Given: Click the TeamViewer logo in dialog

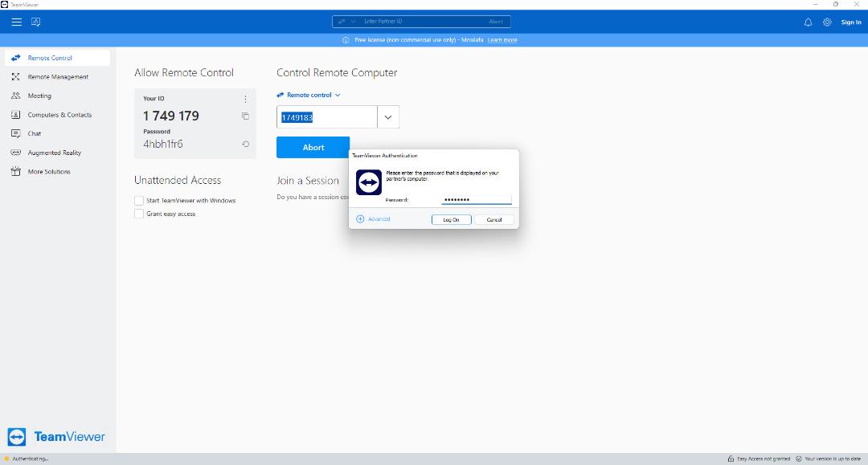Looking at the screenshot, I should [x=369, y=182].
